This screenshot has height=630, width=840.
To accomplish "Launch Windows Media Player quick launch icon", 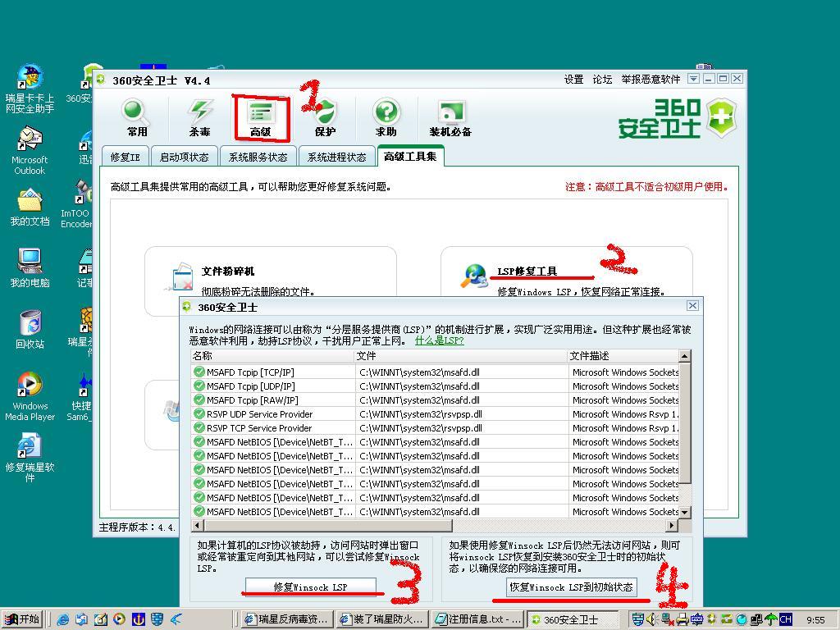I will click(x=119, y=619).
